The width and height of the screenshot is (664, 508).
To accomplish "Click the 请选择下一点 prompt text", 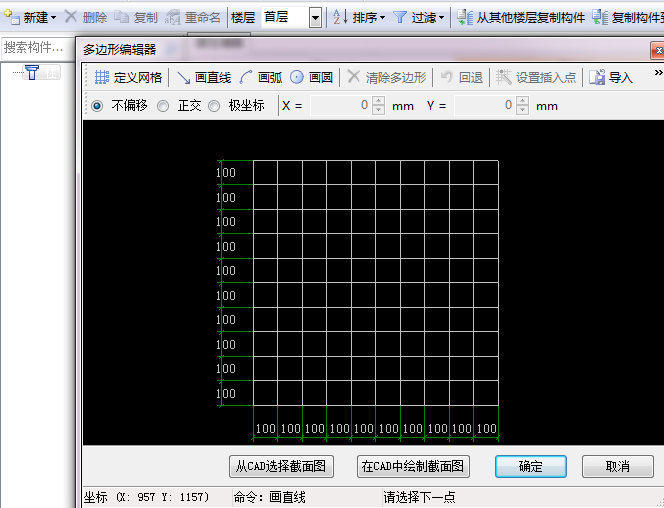I will pos(419,497).
